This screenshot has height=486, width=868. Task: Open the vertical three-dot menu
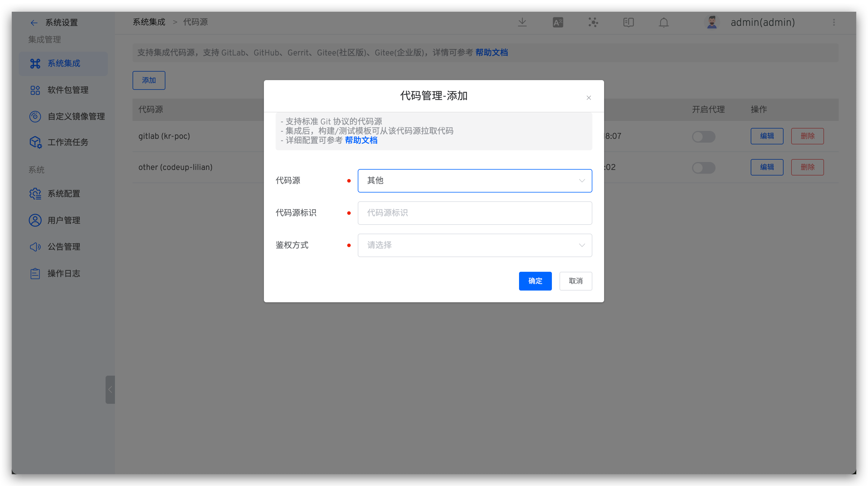point(834,22)
